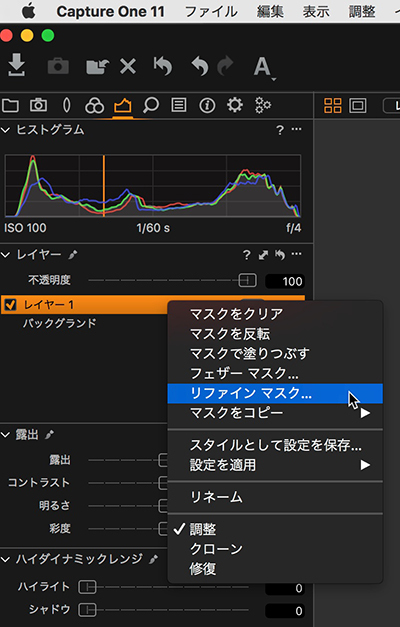Screen dimensions: 400x627
Task: Open the Adjustments (調整) menu bar item
Action: pos(362,11)
